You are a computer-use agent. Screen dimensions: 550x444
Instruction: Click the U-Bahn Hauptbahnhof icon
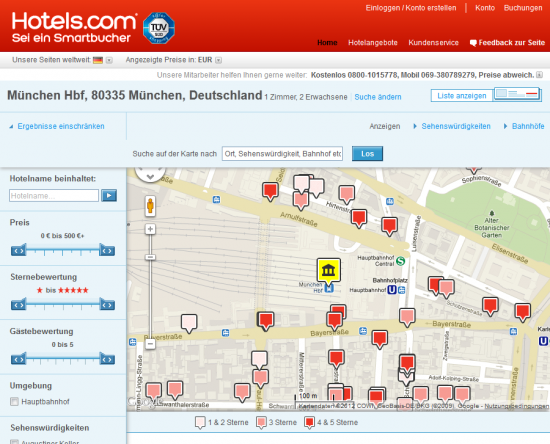click(x=391, y=290)
